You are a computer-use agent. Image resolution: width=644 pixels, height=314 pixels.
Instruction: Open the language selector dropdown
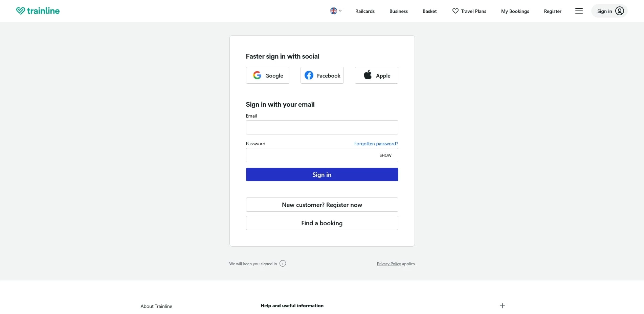point(336,11)
